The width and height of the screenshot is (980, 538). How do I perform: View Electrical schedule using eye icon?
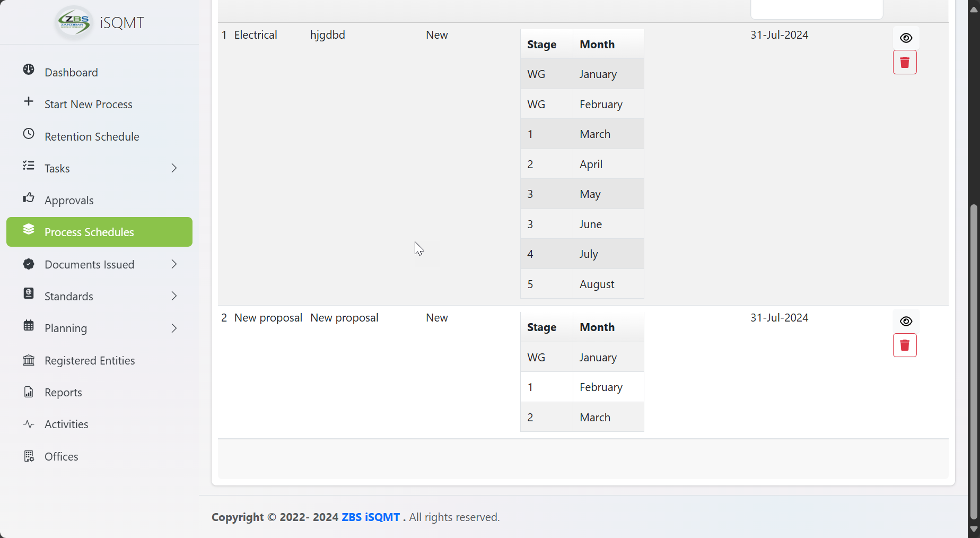tap(906, 38)
